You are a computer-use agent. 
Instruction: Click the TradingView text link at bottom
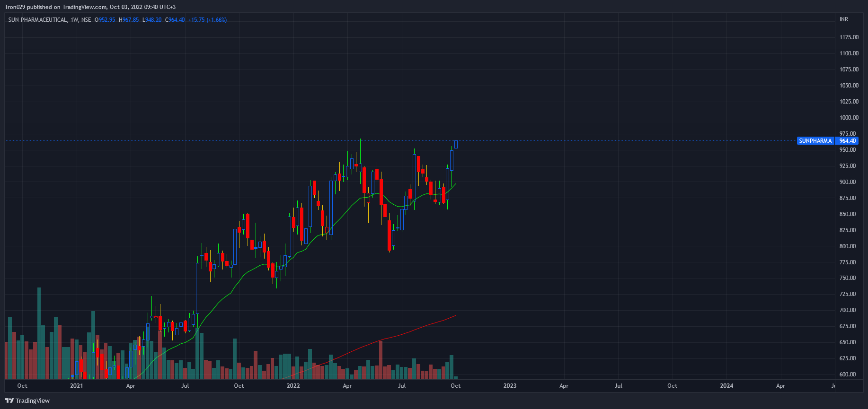(x=32, y=401)
